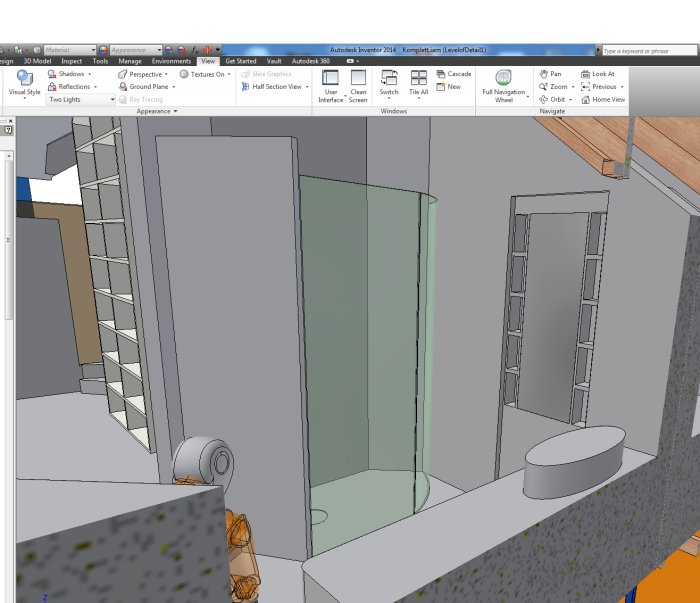
Task: Enable Clean Screen mode
Action: (358, 86)
